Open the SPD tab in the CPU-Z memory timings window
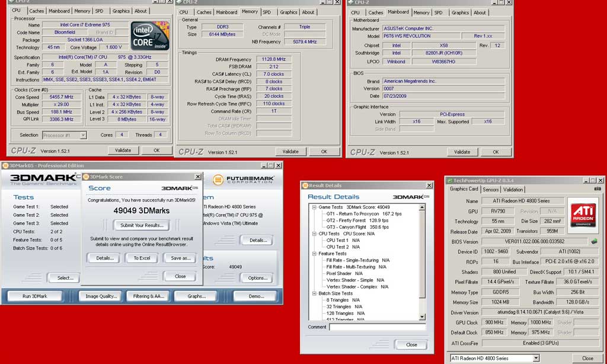Image resolution: width=607 pixels, height=364 pixels. click(267, 12)
